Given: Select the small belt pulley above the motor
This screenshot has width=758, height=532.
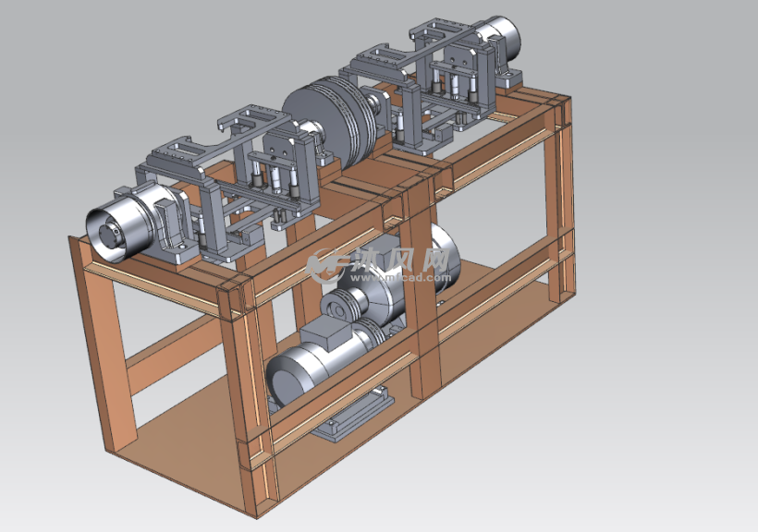Looking at the screenshot, I should coord(343,305).
